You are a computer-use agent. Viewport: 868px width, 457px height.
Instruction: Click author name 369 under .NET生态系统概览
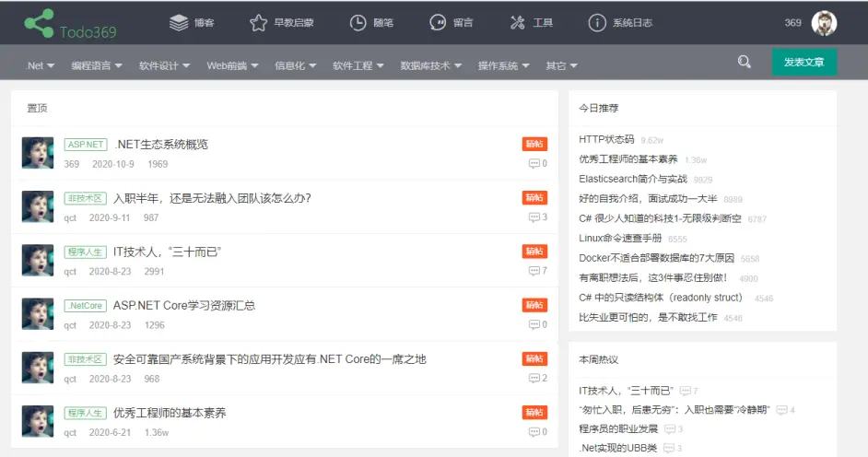point(71,164)
